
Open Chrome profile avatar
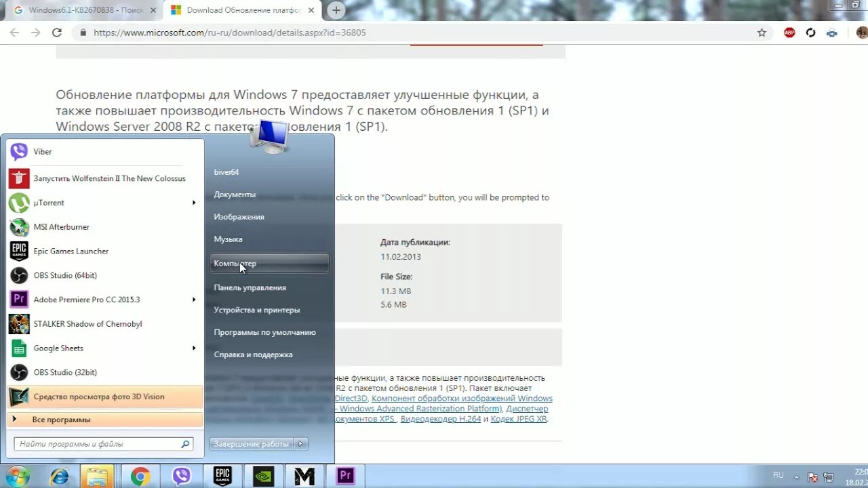coord(862,33)
